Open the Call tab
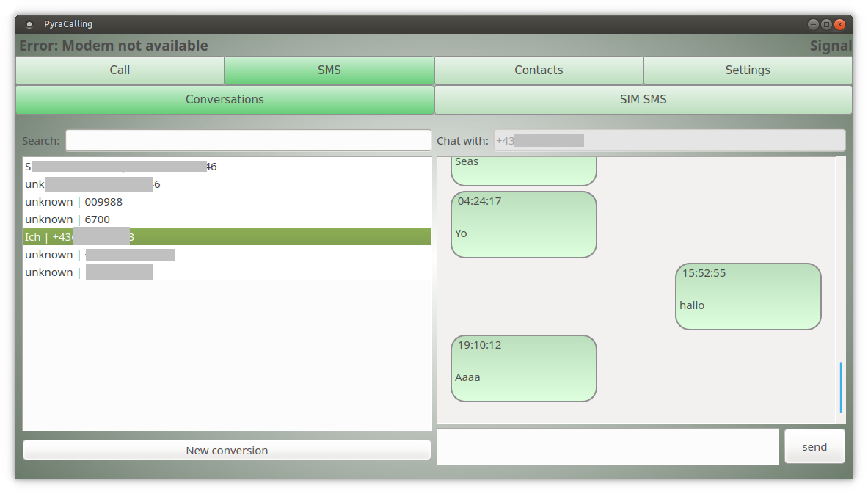Image resolution: width=868 pixels, height=494 pixels. (120, 70)
